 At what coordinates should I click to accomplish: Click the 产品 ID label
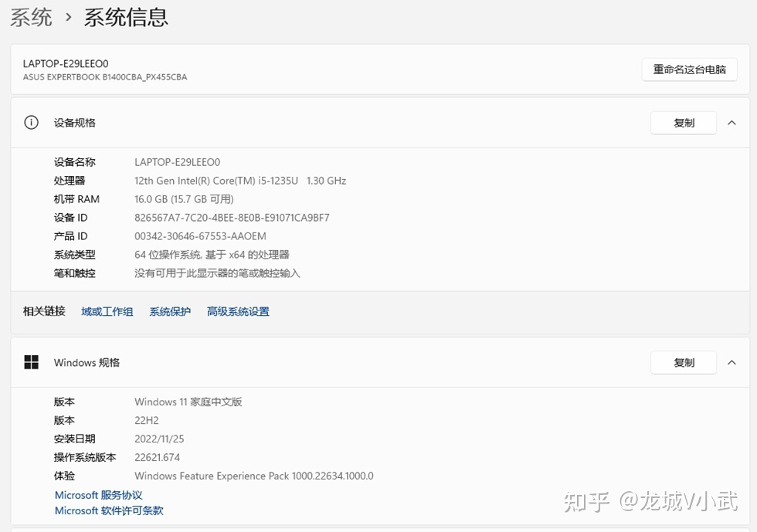click(70, 236)
